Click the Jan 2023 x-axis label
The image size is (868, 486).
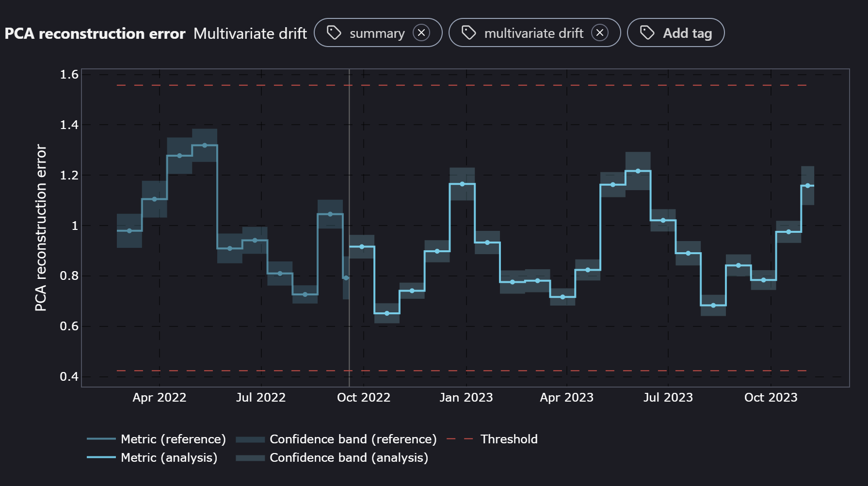[x=466, y=398]
